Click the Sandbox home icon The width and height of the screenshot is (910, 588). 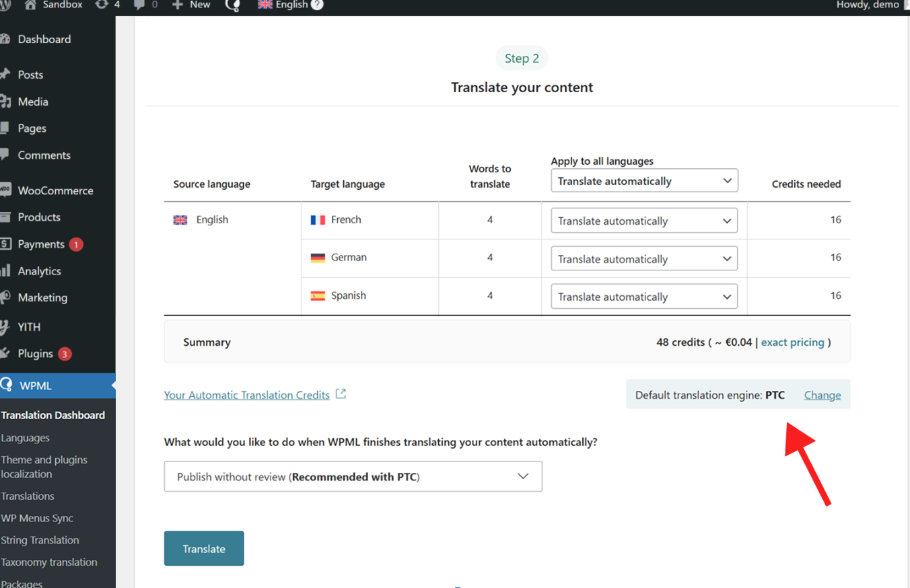[x=30, y=5]
